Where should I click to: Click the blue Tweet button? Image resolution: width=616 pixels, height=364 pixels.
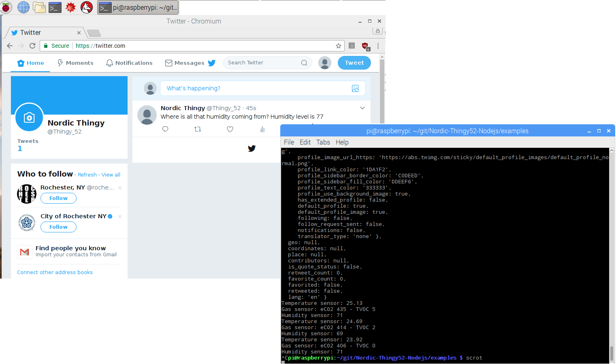point(354,63)
